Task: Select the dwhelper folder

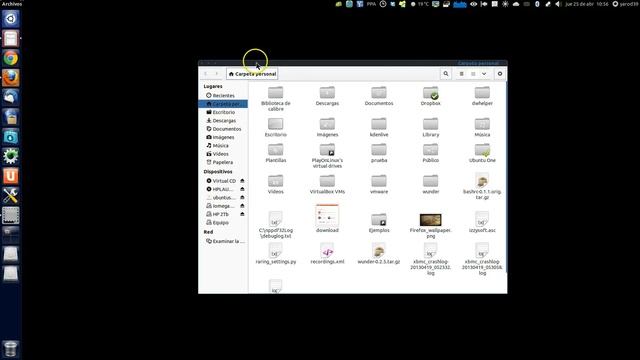Action: coord(482,96)
